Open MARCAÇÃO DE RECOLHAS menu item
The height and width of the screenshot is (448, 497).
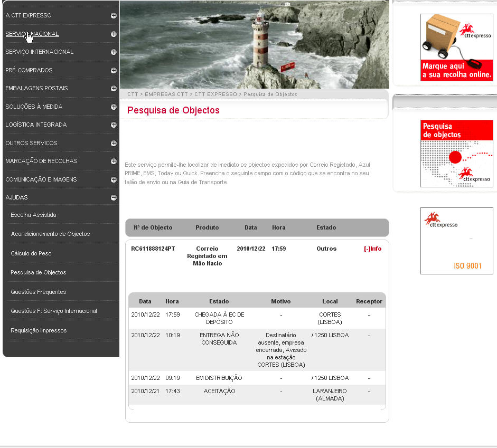pyautogui.click(x=41, y=161)
